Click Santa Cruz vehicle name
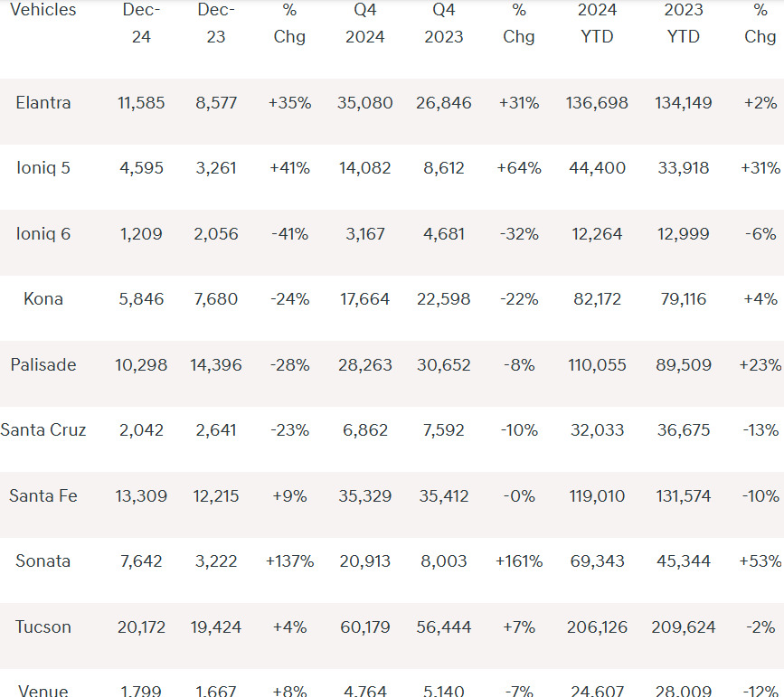 click(43, 430)
